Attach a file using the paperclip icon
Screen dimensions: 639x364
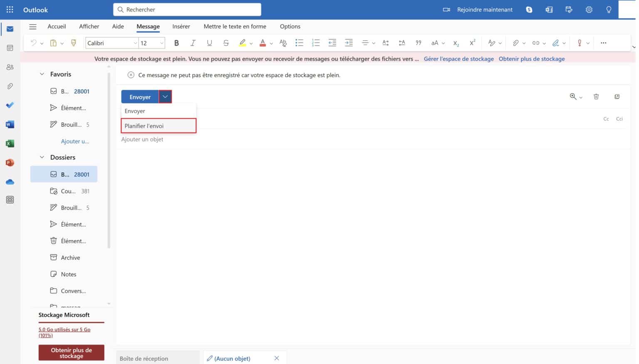pos(516,43)
